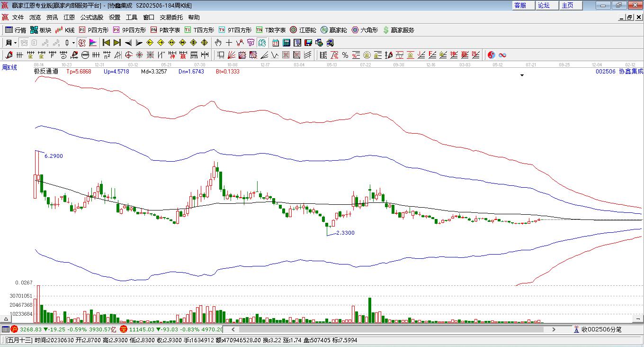The image size is (644, 347).
Task: Open the 行情 quotes view
Action: click(15, 30)
